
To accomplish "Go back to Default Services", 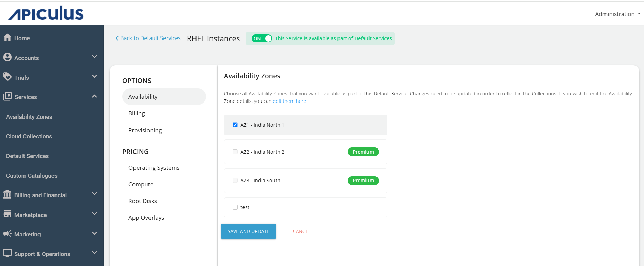I will tap(148, 38).
